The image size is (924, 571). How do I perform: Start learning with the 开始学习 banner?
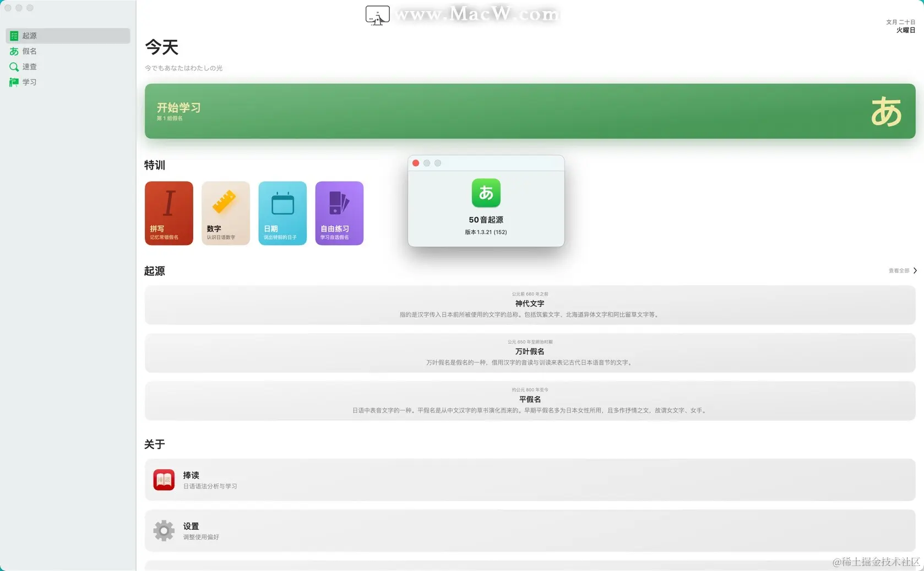(x=530, y=111)
